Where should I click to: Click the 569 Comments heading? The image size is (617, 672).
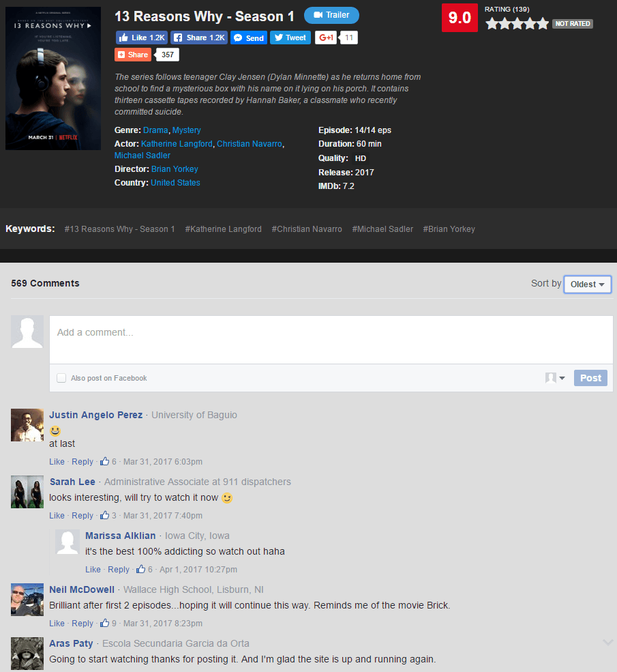point(46,283)
